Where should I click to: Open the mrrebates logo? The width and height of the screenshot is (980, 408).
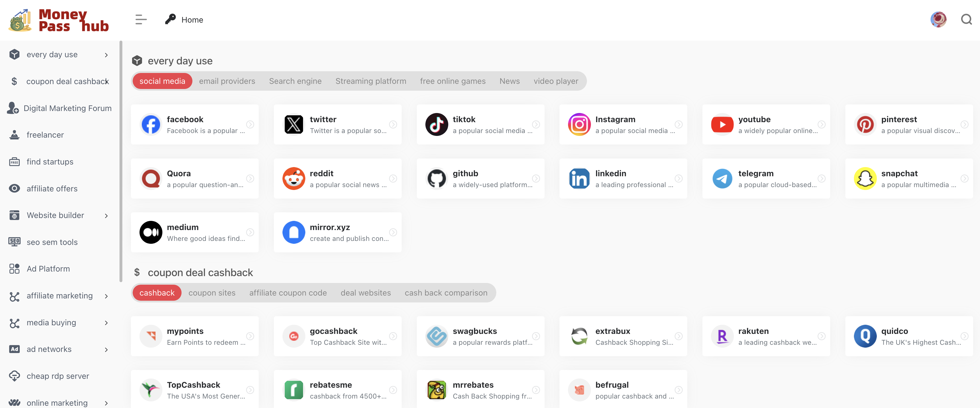437,390
